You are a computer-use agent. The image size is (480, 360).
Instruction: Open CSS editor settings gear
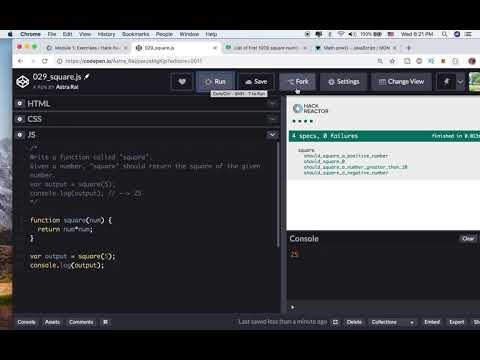[x=20, y=119]
